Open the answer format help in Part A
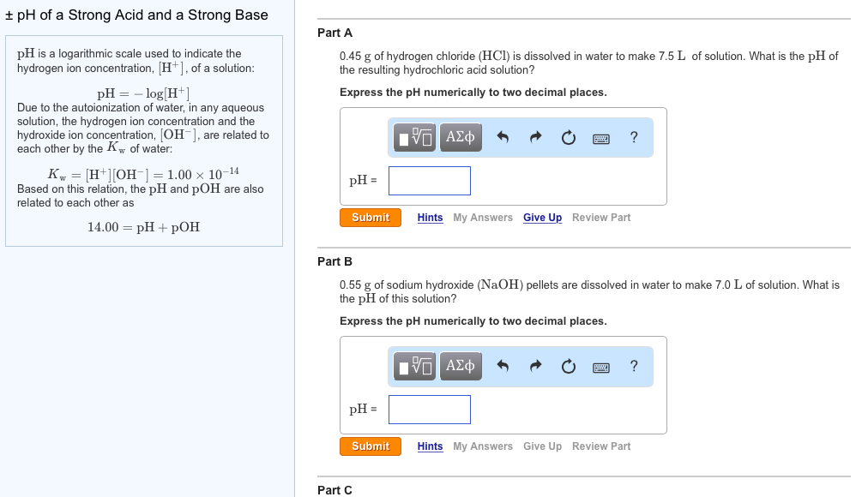Image resolution: width=868 pixels, height=497 pixels. coord(633,137)
